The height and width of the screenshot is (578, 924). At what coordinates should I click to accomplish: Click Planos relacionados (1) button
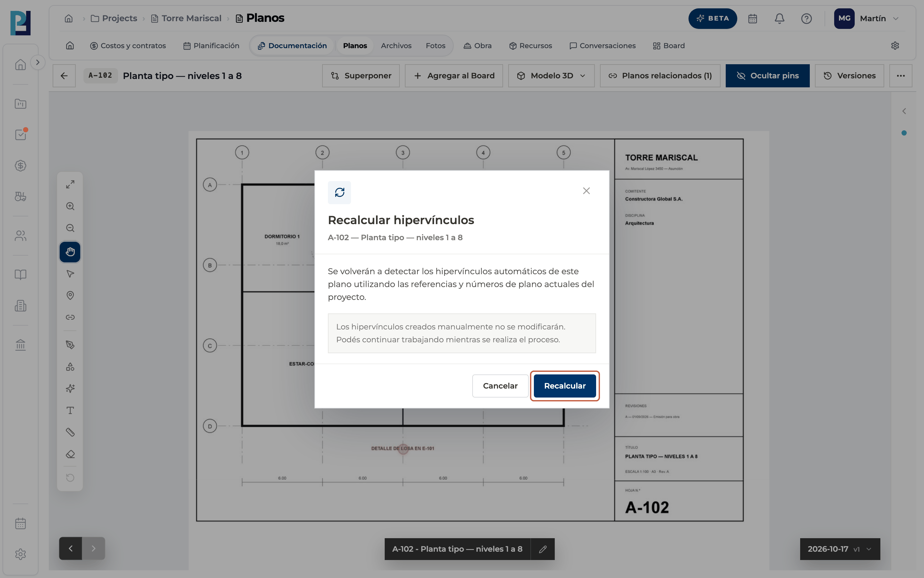(660, 76)
